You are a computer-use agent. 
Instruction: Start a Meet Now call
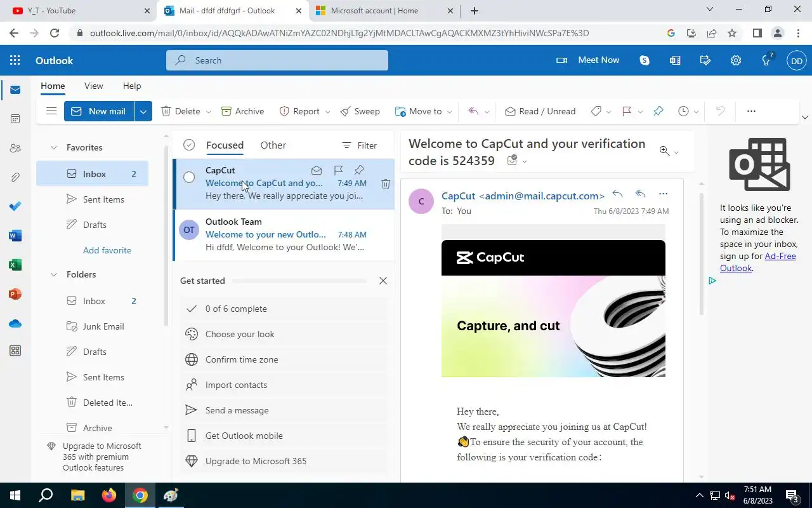[587, 60]
